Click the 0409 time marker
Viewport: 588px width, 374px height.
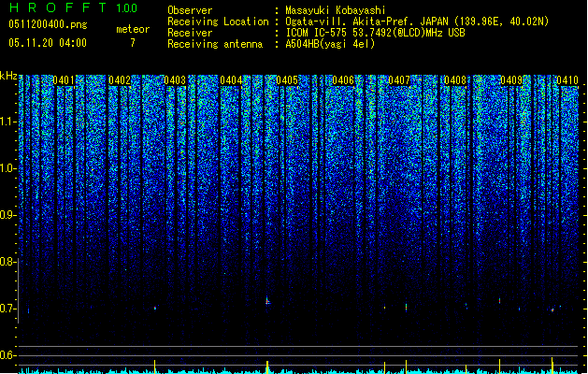tap(511, 80)
